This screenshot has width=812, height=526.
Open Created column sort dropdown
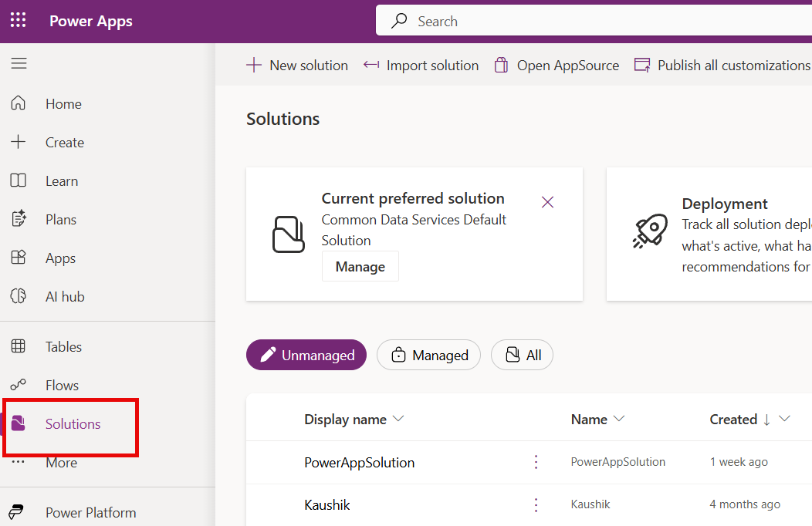pyautogui.click(x=785, y=419)
